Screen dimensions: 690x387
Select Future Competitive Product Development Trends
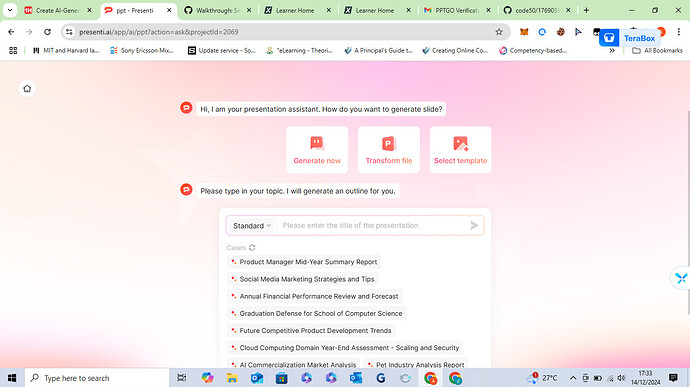tap(311, 331)
